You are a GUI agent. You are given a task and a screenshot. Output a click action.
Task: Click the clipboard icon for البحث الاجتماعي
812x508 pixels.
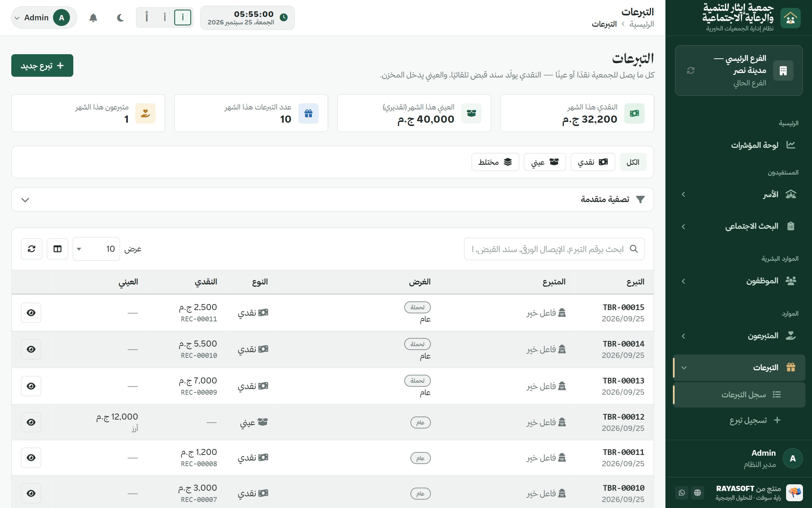[791, 226]
